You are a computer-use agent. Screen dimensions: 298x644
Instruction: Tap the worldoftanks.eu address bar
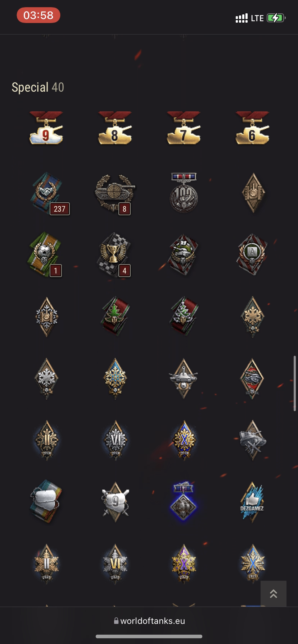(x=149, y=621)
